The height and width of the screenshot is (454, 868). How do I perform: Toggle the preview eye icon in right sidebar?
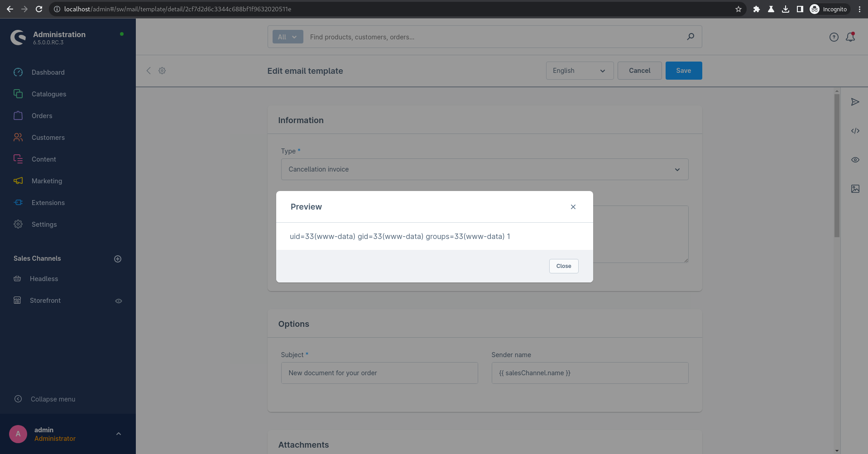[x=855, y=160]
